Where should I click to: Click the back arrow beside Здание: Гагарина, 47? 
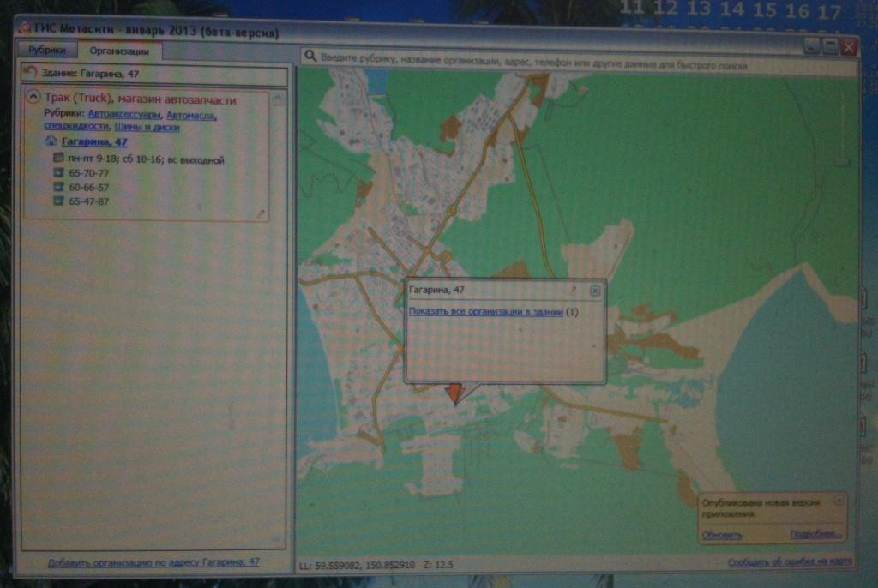tap(30, 73)
